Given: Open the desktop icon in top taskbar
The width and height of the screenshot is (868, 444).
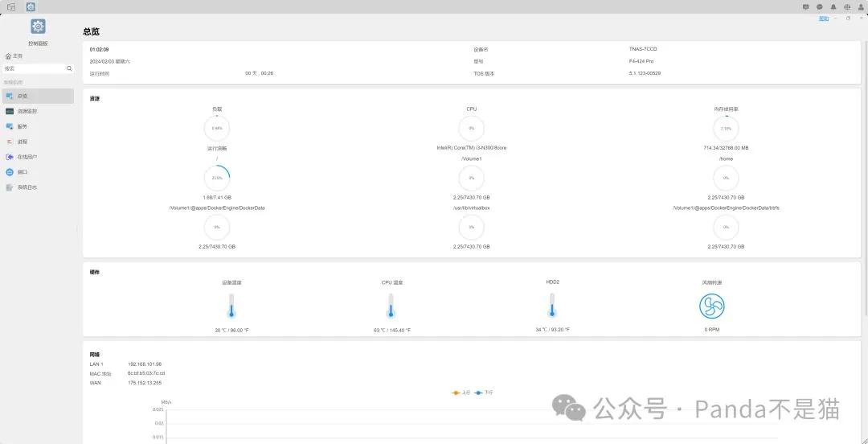Looking at the screenshot, I should (x=11, y=6).
